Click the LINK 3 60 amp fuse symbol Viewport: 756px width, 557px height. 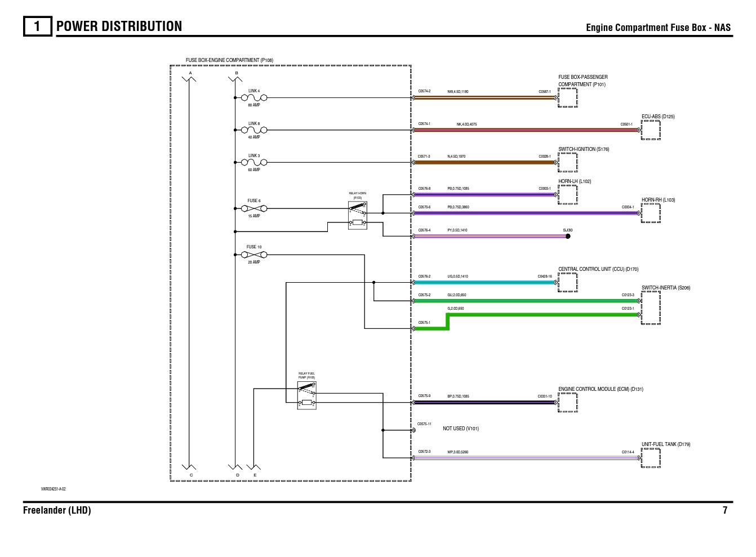tap(254, 163)
